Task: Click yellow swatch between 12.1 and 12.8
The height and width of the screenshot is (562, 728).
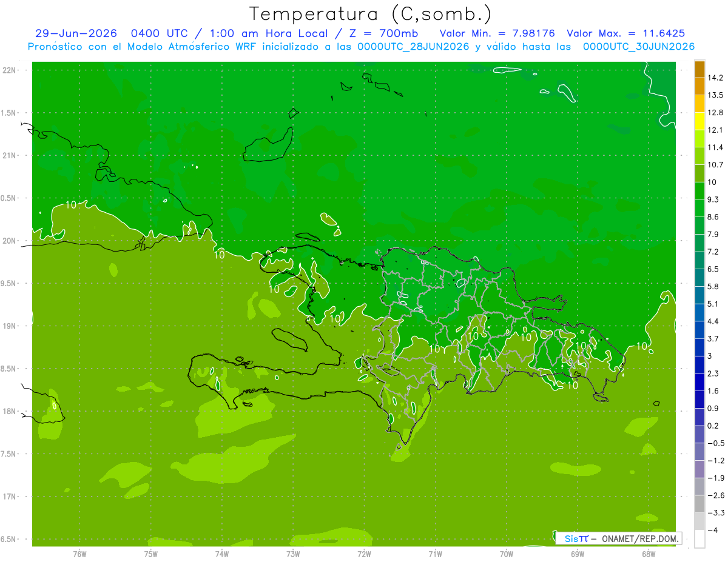Action: [x=699, y=121]
